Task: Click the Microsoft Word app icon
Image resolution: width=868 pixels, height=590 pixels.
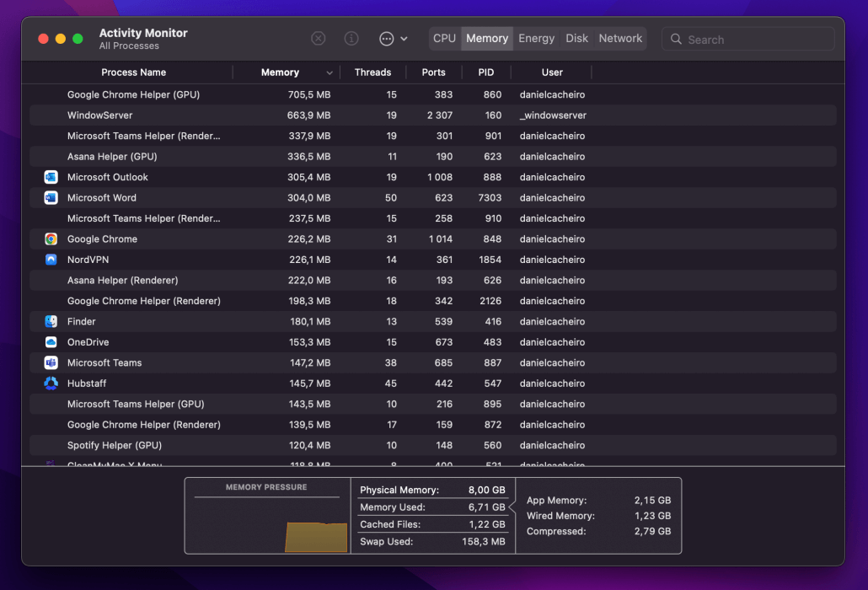Action: point(51,197)
